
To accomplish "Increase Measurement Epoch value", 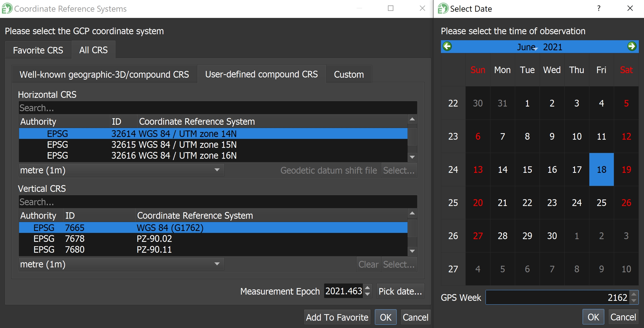I will [x=368, y=288].
